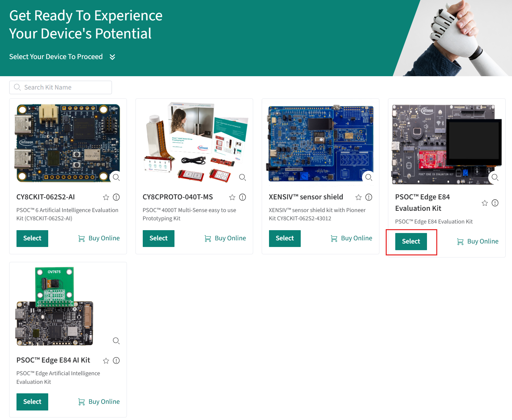Favorite the CY8CKIT-062S2-AI kit star
This screenshot has width=512, height=420.
(x=106, y=197)
